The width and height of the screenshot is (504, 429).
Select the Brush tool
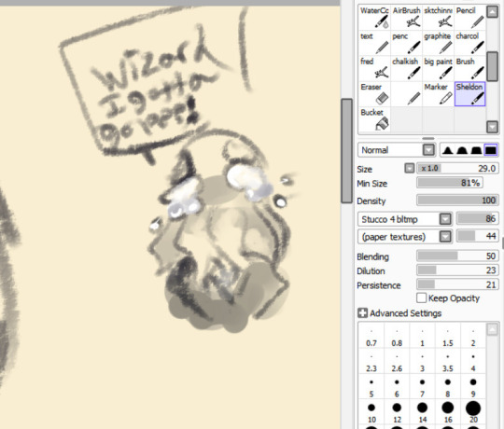469,68
